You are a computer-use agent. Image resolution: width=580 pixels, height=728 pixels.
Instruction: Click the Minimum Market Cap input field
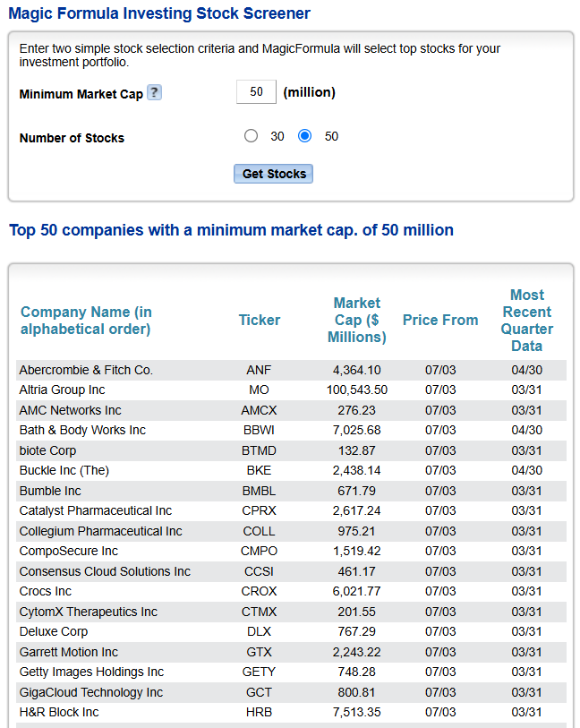click(256, 92)
